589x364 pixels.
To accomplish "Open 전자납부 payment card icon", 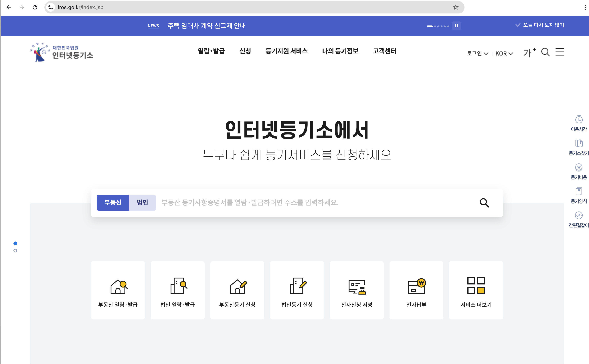I will [x=416, y=286].
